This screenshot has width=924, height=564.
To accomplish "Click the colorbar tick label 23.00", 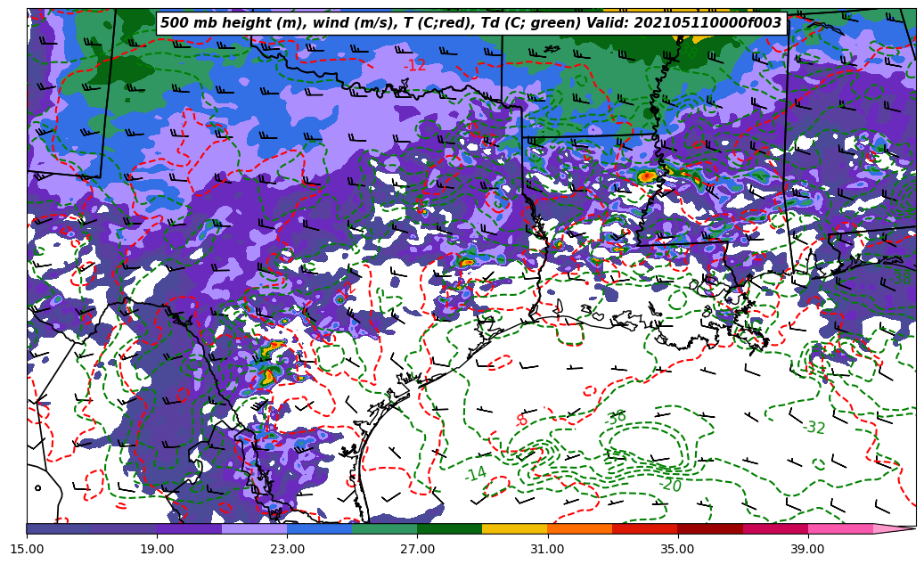I will 287,549.
